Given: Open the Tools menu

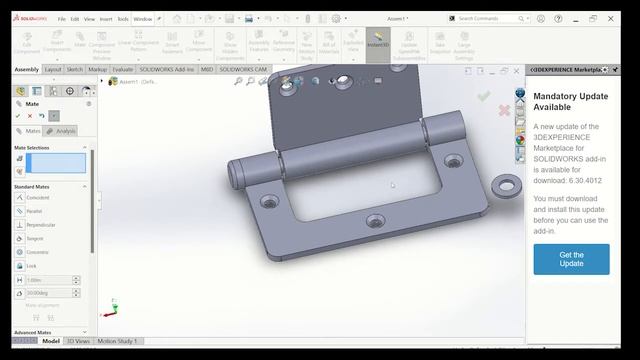Looking at the screenshot, I should [x=122, y=19].
